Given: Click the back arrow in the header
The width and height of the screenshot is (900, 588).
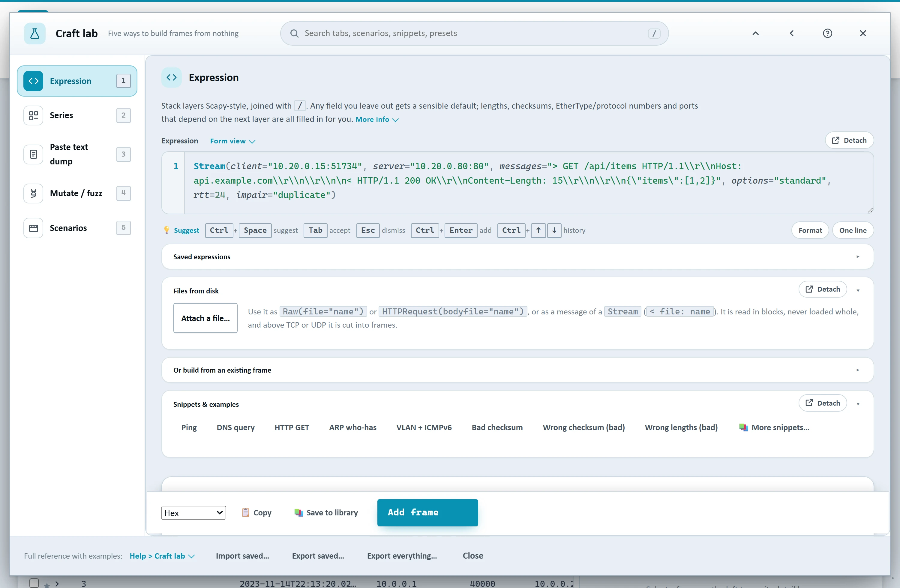Looking at the screenshot, I should click(791, 33).
